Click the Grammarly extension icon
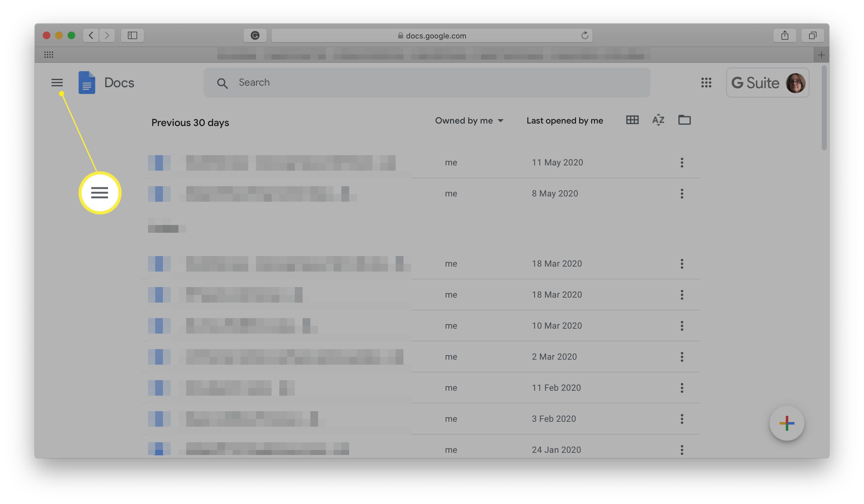The height and width of the screenshot is (504, 864). 255,35
